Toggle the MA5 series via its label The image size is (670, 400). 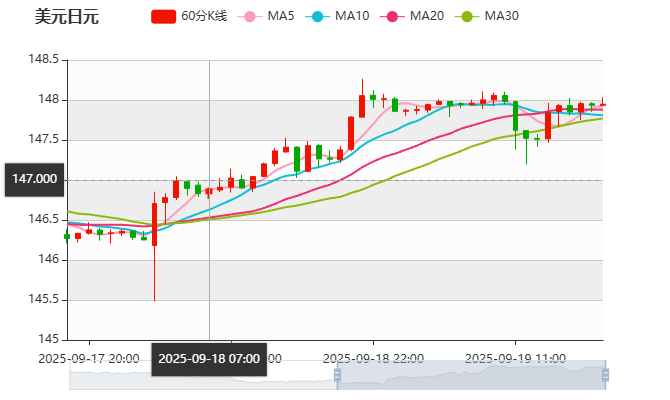coord(281,17)
